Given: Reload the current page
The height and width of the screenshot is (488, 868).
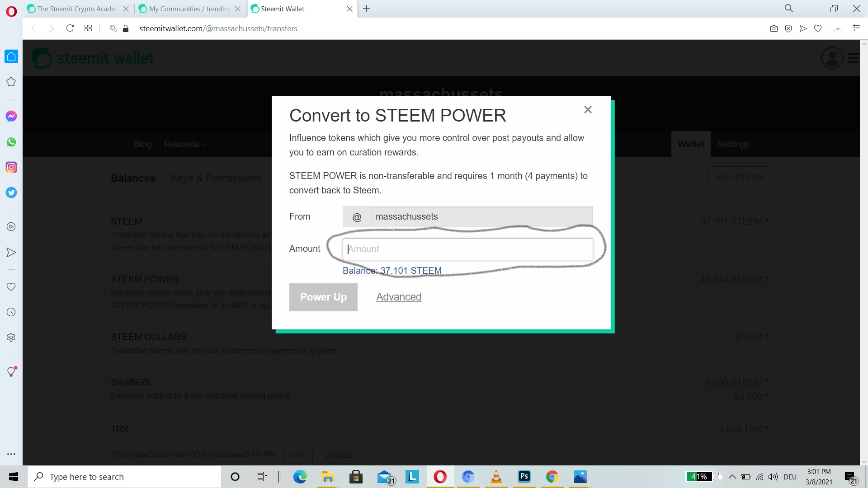Looking at the screenshot, I should click(x=70, y=28).
